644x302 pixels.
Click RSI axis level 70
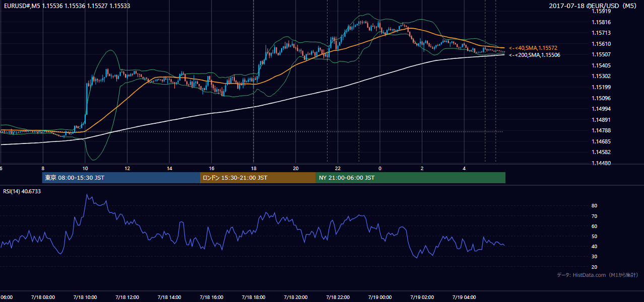[x=595, y=216]
